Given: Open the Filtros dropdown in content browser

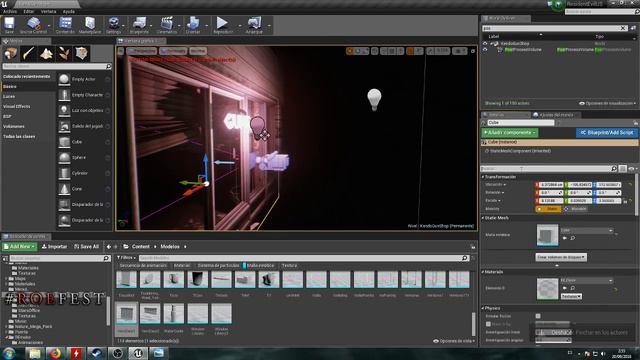Looking at the screenshot, I should 126,258.
